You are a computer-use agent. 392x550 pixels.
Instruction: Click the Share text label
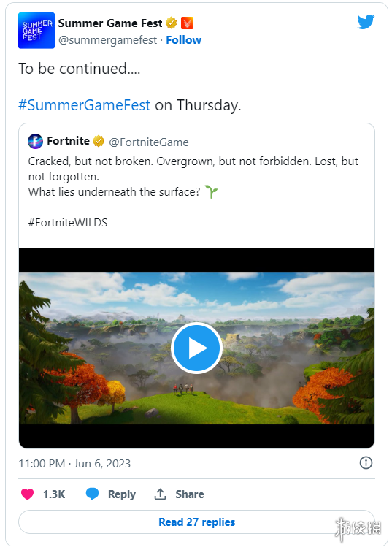pyautogui.click(x=190, y=494)
